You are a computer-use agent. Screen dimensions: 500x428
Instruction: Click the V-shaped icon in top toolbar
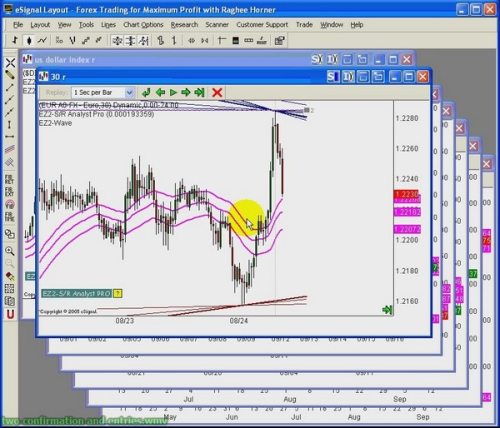point(73,41)
